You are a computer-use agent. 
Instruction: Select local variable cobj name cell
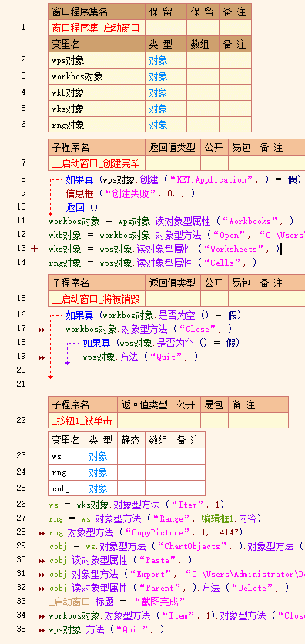pos(66,488)
